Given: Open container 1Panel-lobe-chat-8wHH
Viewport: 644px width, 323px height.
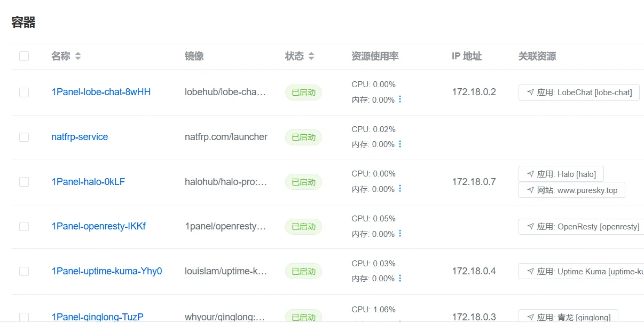Looking at the screenshot, I should (x=101, y=92).
